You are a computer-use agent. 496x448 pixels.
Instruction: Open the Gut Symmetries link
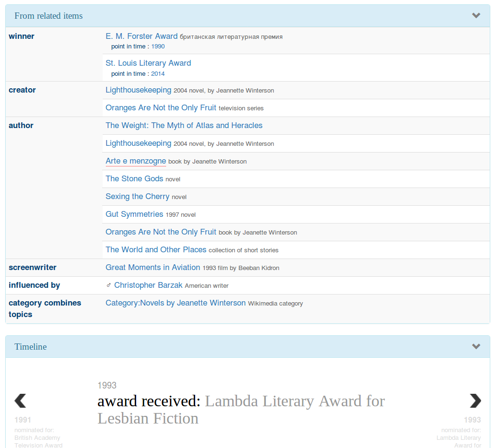coord(134,214)
